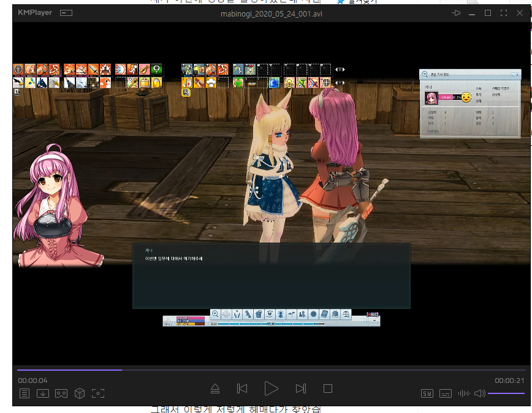Click the elapsed time 00:00:04
This screenshot has width=532, height=413.
[32, 381]
